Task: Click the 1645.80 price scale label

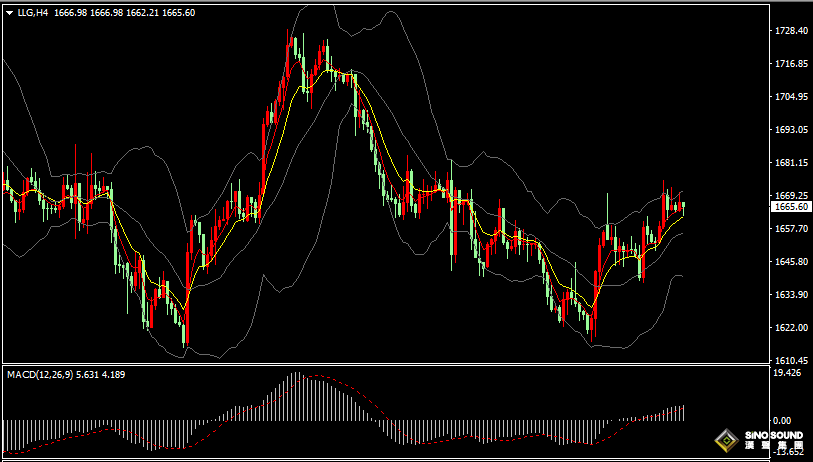Action: (x=791, y=262)
